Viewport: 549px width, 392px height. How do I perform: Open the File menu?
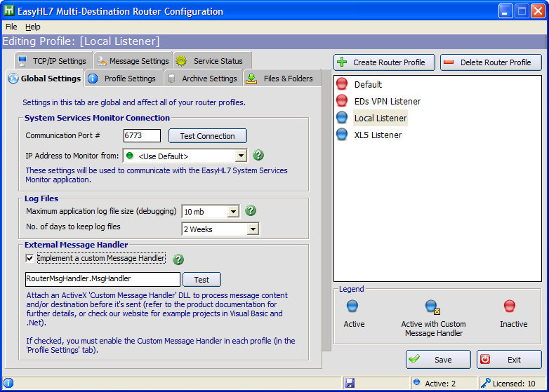(x=11, y=27)
